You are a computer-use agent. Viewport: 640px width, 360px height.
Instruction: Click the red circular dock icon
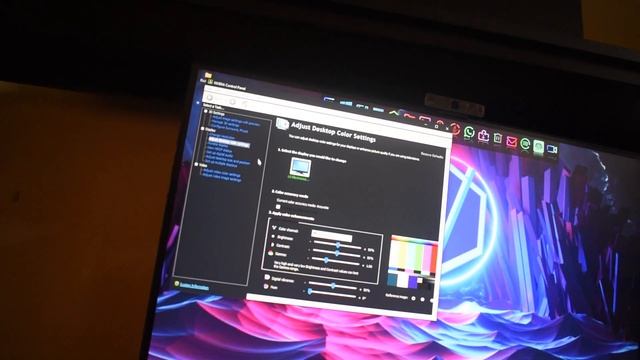[x=455, y=129]
